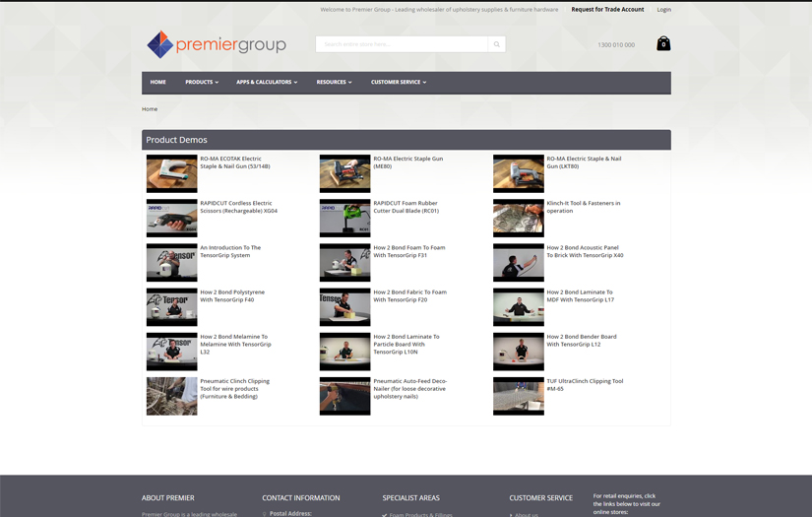This screenshot has width=812, height=517.
Task: Click the About us footer link
Action: tap(527, 515)
